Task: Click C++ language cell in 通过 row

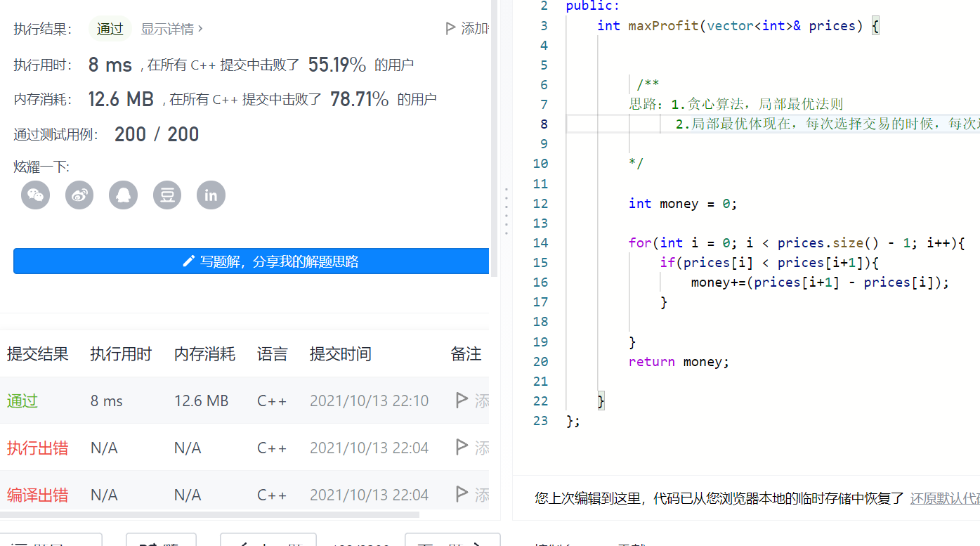Action: (x=272, y=401)
